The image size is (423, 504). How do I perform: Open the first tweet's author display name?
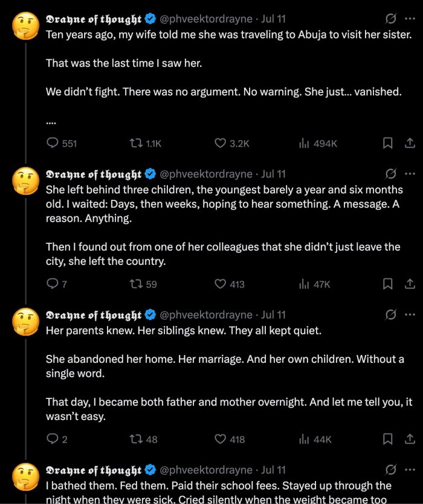click(x=94, y=19)
